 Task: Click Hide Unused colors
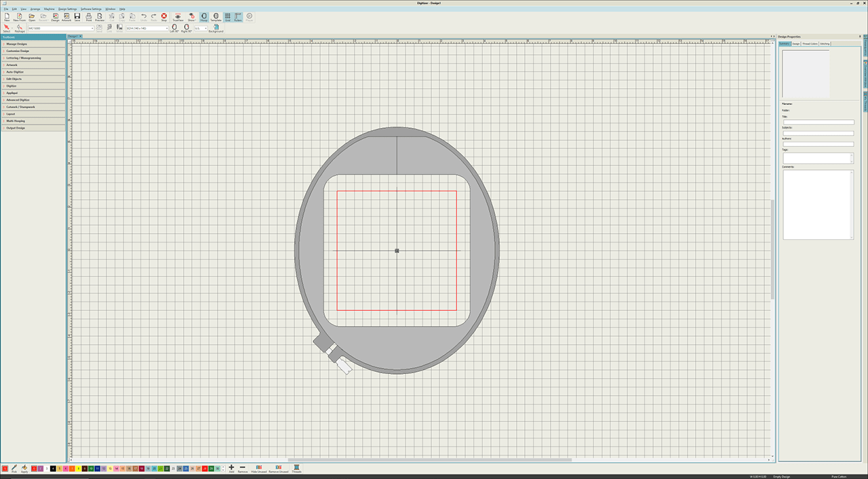click(x=259, y=468)
